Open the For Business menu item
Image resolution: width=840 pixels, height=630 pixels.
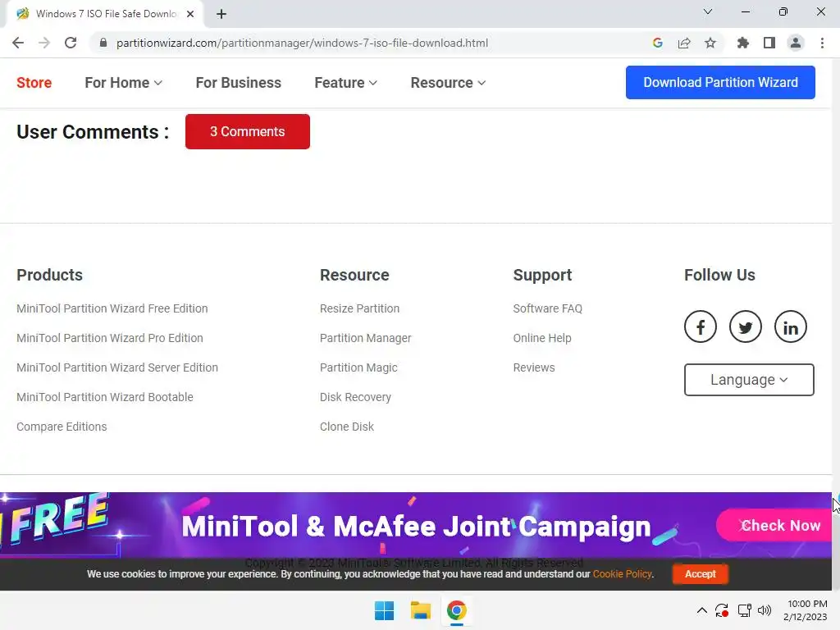point(239,83)
